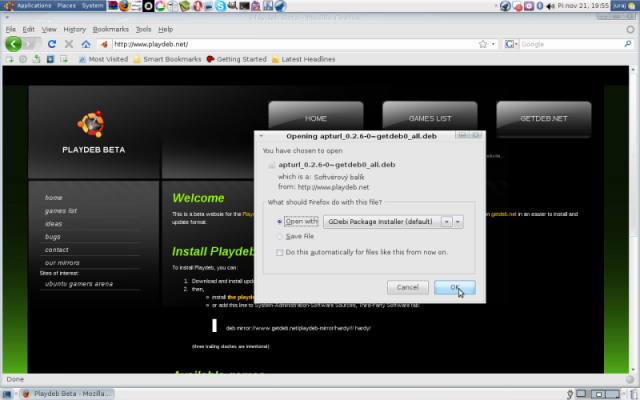
Task: Click the search magnifier icon
Action: click(x=628, y=44)
